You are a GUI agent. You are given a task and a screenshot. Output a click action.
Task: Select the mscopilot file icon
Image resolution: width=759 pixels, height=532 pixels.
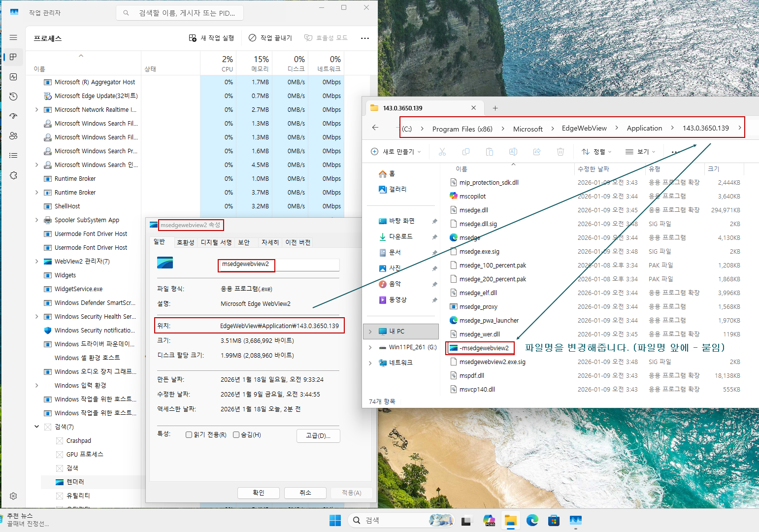tap(454, 196)
